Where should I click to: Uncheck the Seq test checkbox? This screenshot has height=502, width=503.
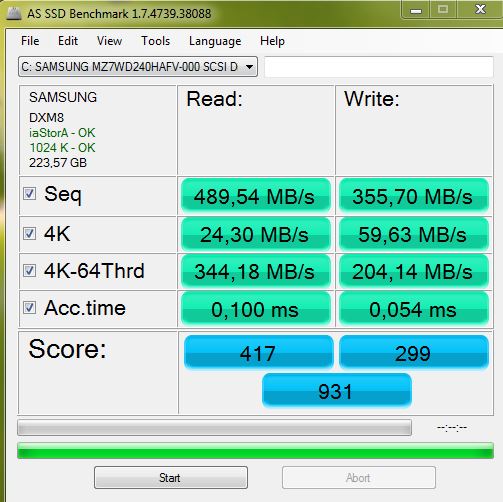pos(29,193)
